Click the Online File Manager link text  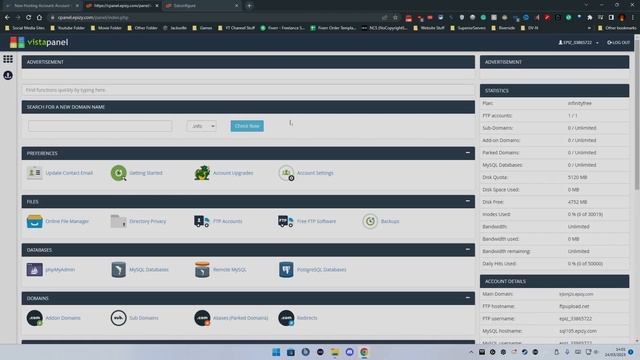[x=67, y=221]
